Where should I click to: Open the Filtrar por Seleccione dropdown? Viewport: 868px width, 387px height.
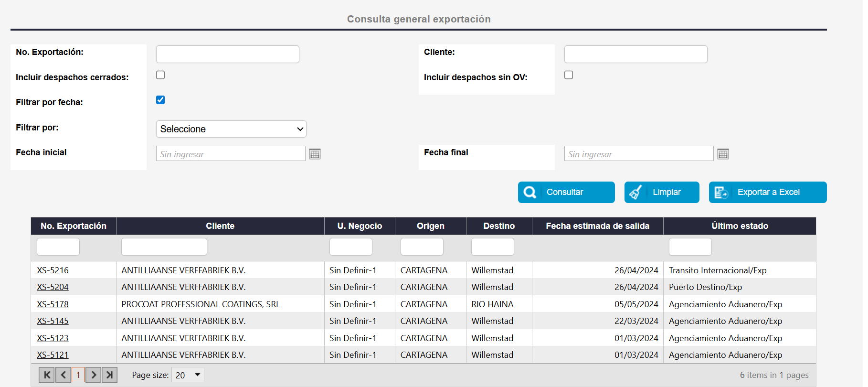pyautogui.click(x=231, y=129)
